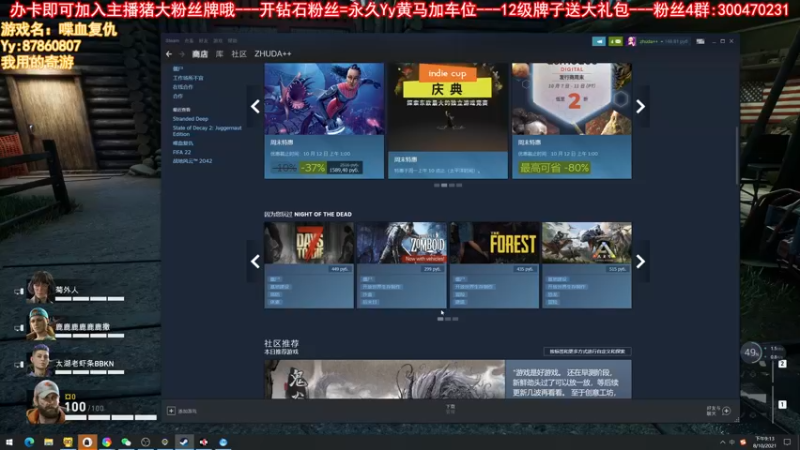
Task: Open FIFA 22 in recently viewed
Action: tap(182, 152)
